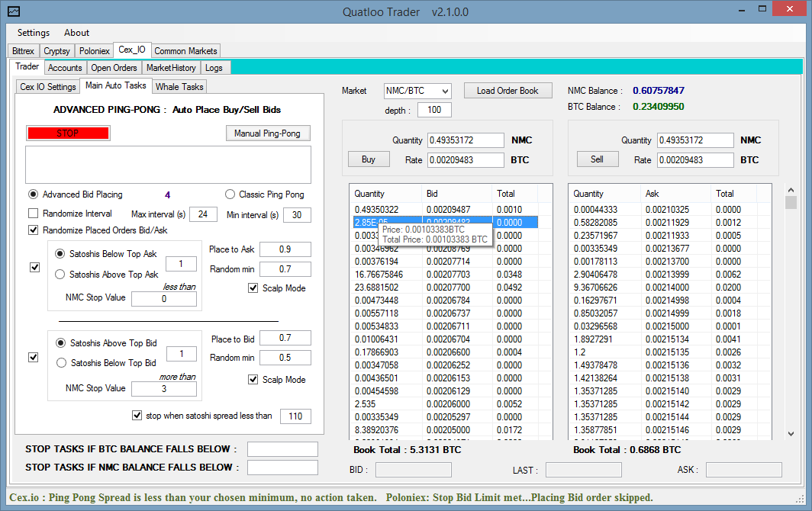
Task: Open the MarketHistory tab
Action: (x=171, y=68)
